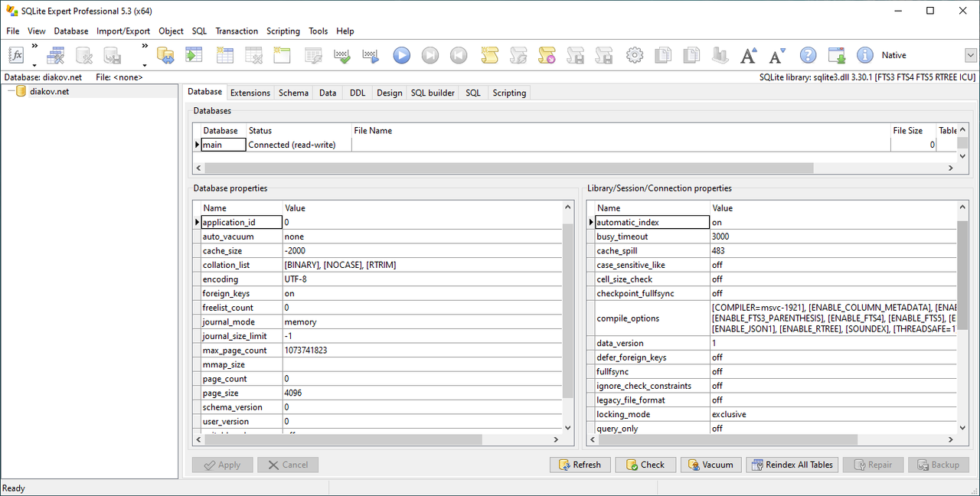The image size is (980, 496).
Task: Click the grayed database save icon
Action: pyautogui.click(x=112, y=55)
